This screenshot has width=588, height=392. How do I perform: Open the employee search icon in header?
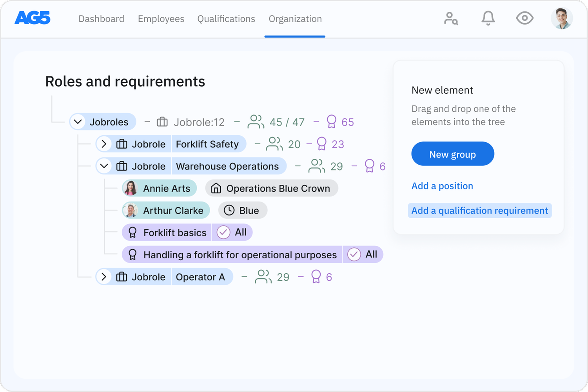[451, 18]
